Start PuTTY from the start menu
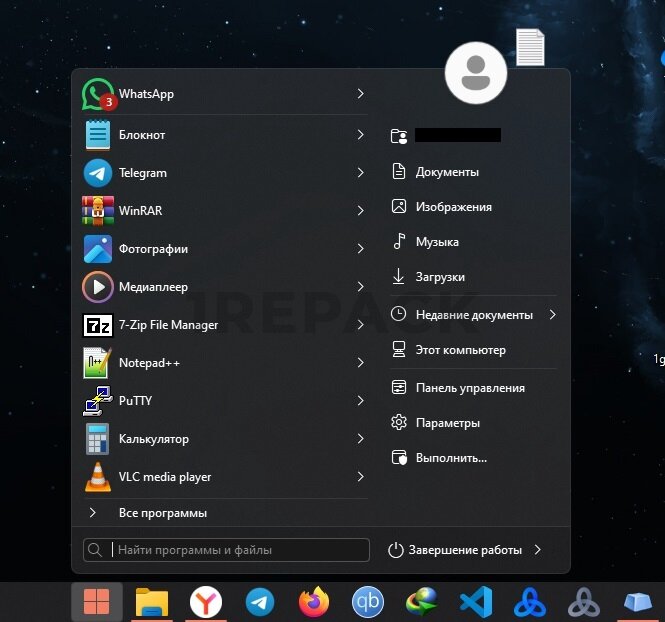 point(135,401)
